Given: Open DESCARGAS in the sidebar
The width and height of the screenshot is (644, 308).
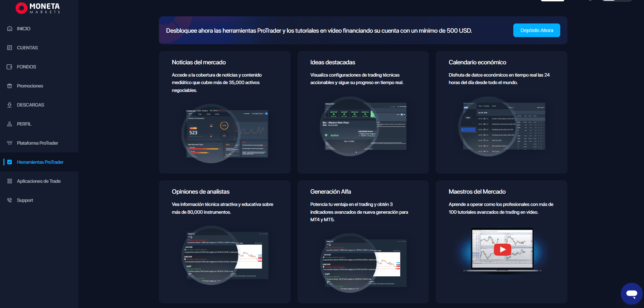Looking at the screenshot, I should point(31,105).
